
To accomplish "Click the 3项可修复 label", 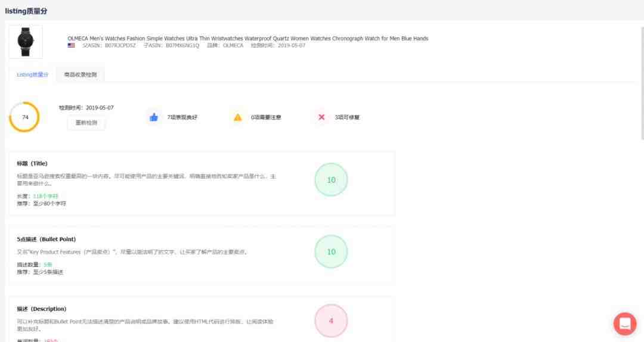I will (347, 117).
